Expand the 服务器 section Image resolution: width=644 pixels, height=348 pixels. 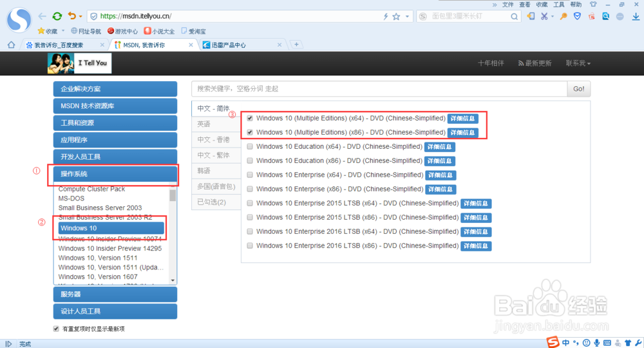115,294
